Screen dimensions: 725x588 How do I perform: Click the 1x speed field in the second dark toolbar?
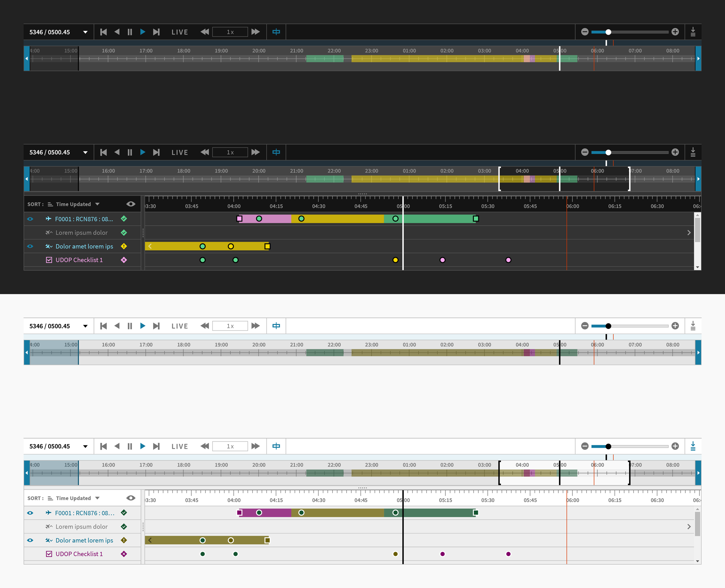[230, 152]
